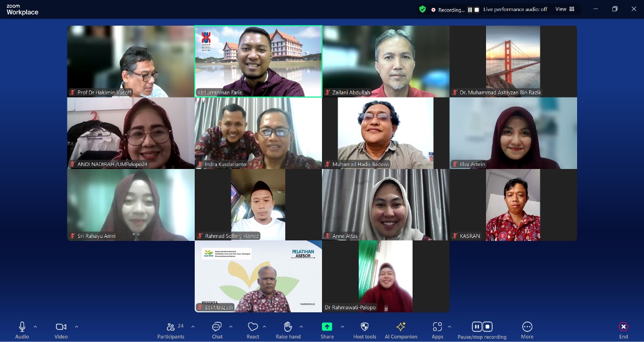Select Abdurrahman Faris video tile
This screenshot has width=644, height=342.
coord(258,61)
